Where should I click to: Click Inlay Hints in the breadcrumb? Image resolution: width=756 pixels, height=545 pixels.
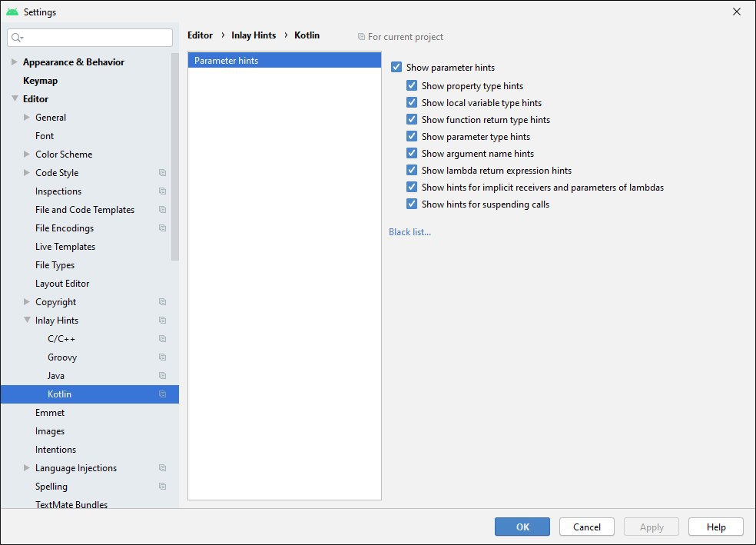click(254, 35)
